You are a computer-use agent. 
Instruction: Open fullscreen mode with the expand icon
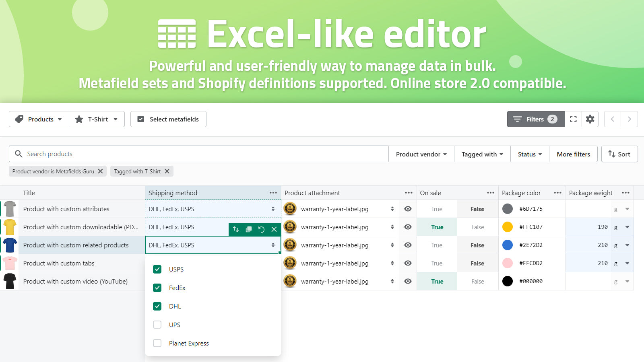573,119
